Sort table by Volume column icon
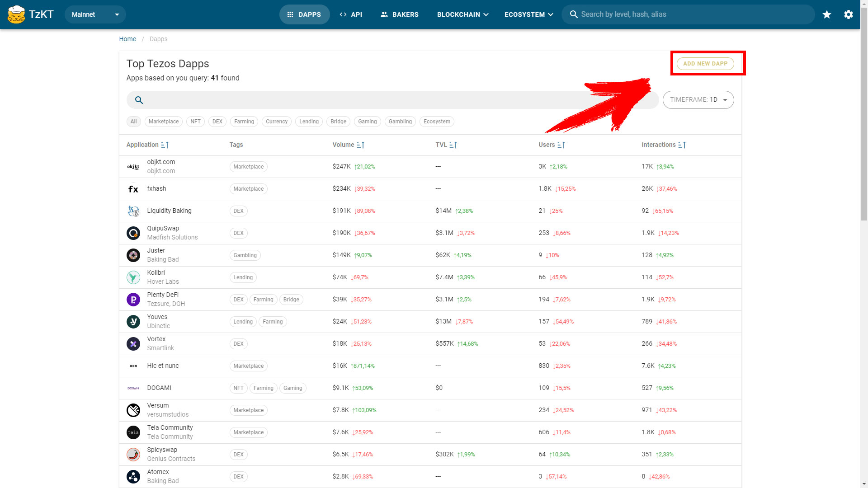This screenshot has height=488, width=868. tap(360, 145)
